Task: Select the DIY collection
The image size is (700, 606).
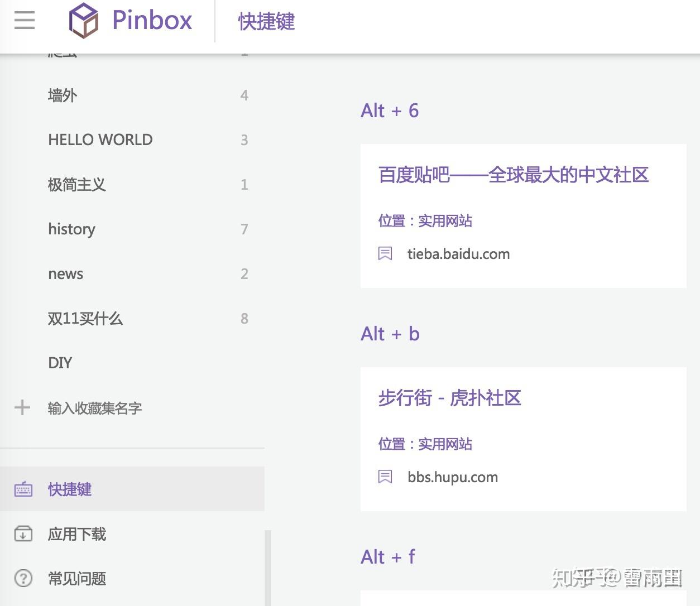Action: coord(132,363)
